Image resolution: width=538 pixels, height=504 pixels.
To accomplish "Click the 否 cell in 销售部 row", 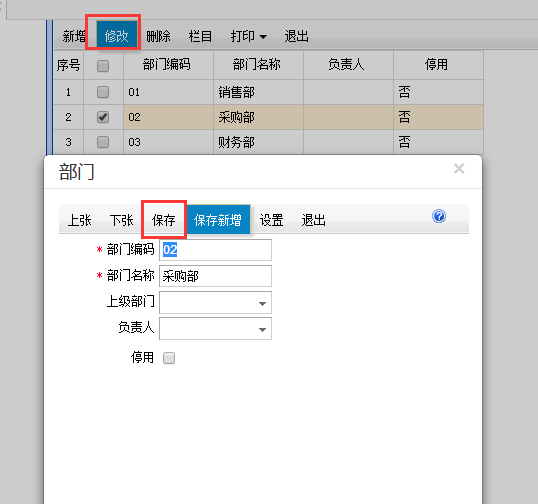I will tap(438, 92).
